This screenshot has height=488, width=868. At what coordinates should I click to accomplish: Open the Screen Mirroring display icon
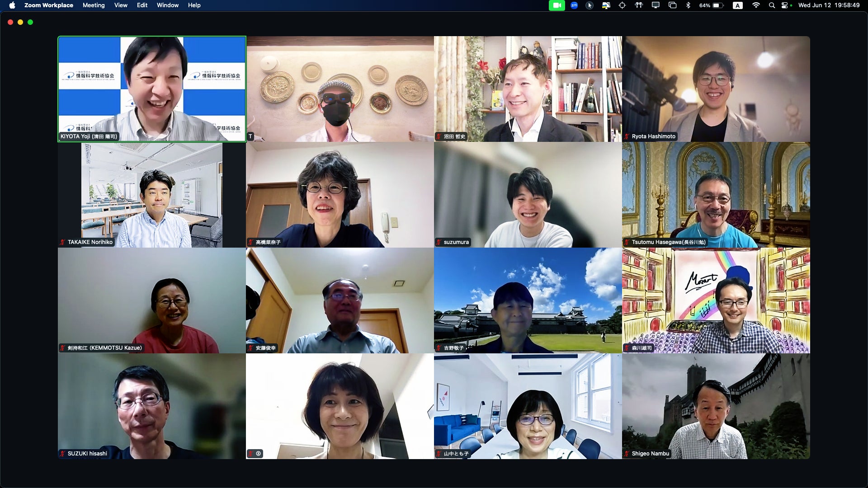click(656, 5)
